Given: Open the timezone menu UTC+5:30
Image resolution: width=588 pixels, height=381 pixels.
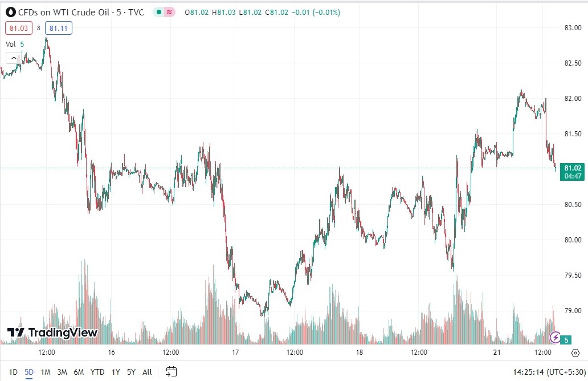Looking at the screenshot, I should click(x=563, y=372).
